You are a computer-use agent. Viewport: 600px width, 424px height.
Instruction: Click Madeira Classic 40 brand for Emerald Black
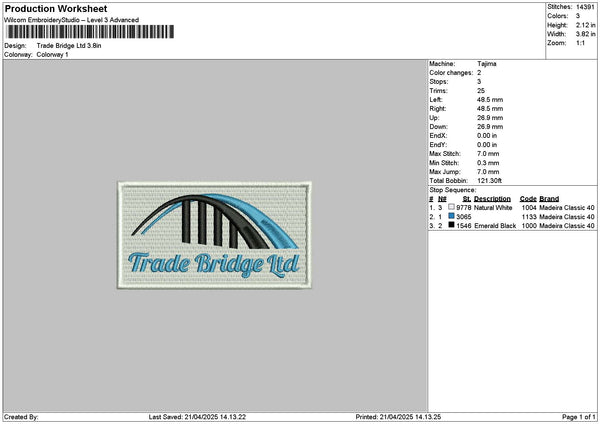[x=567, y=226]
